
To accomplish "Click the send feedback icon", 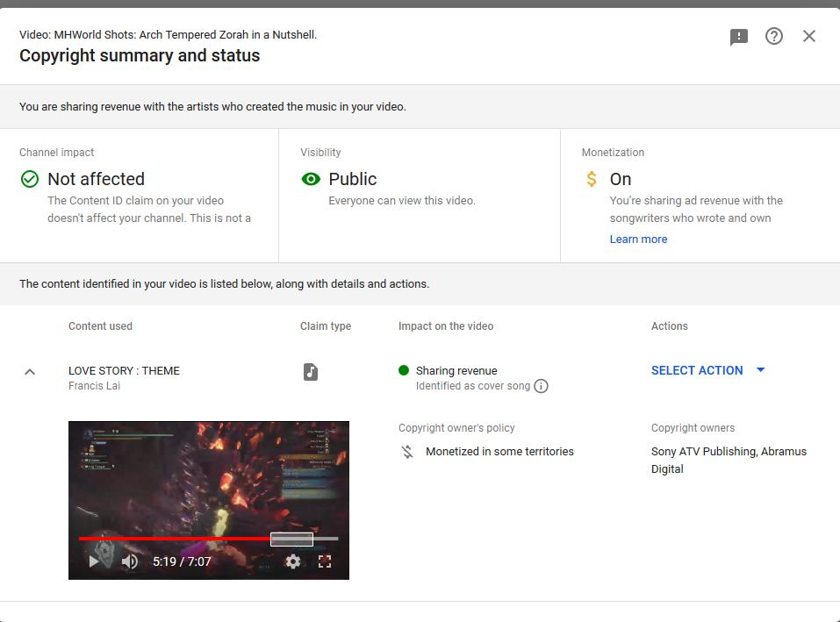I will 739,37.
